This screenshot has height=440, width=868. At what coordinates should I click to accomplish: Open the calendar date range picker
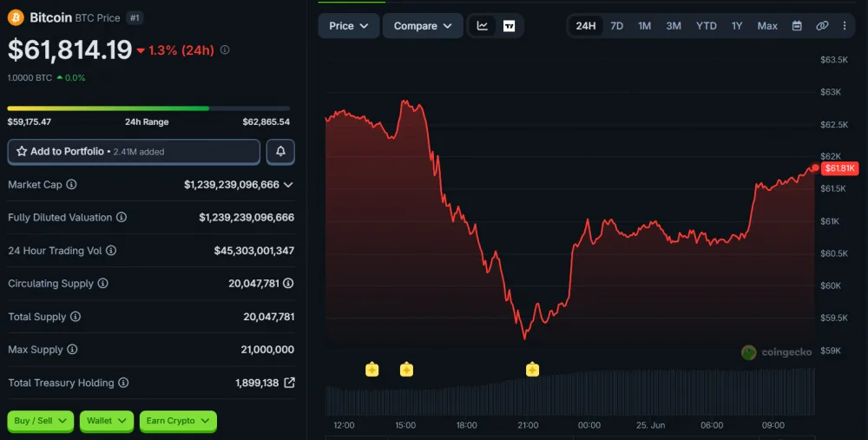click(797, 26)
